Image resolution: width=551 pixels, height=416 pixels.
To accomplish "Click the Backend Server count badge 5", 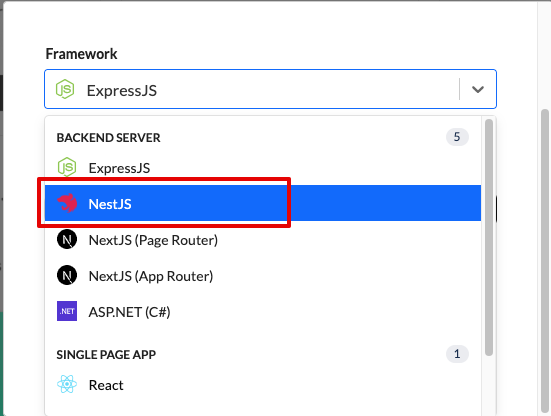I will coord(457,137).
